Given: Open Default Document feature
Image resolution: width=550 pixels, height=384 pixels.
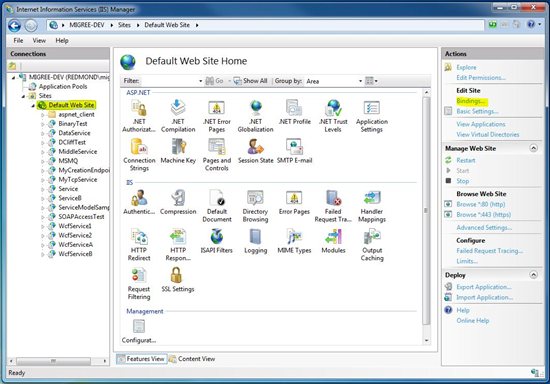Looking at the screenshot, I should [x=217, y=206].
